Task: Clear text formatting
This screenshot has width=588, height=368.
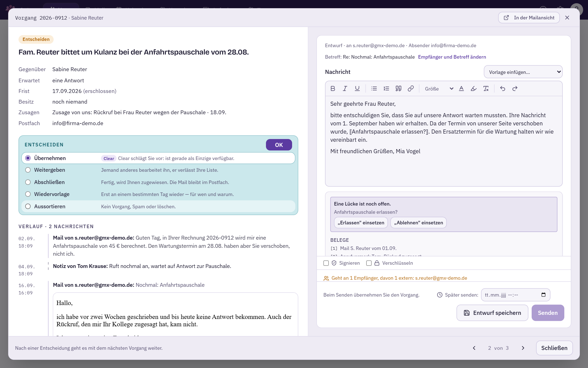Action: coord(486,89)
